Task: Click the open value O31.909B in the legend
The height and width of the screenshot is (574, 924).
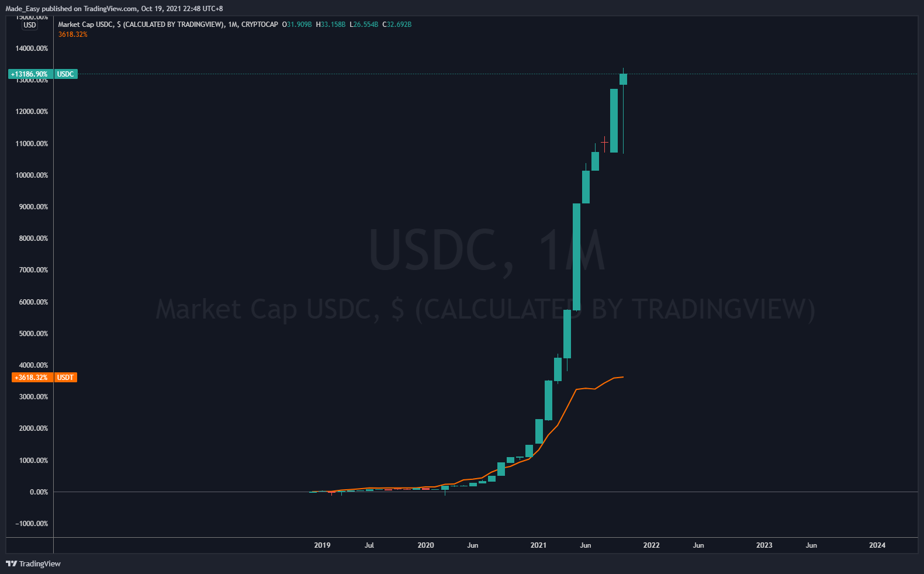Action: click(297, 25)
